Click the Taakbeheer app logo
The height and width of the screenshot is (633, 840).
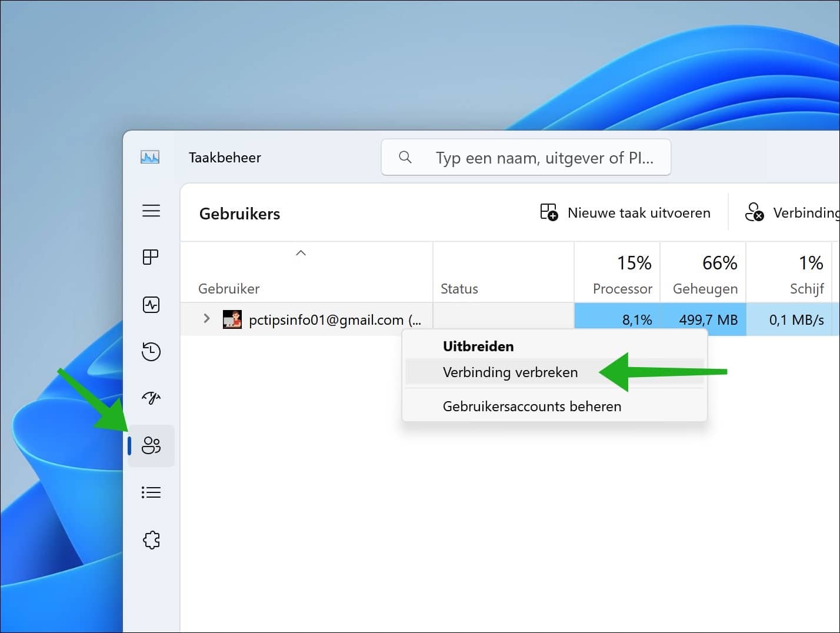[150, 157]
